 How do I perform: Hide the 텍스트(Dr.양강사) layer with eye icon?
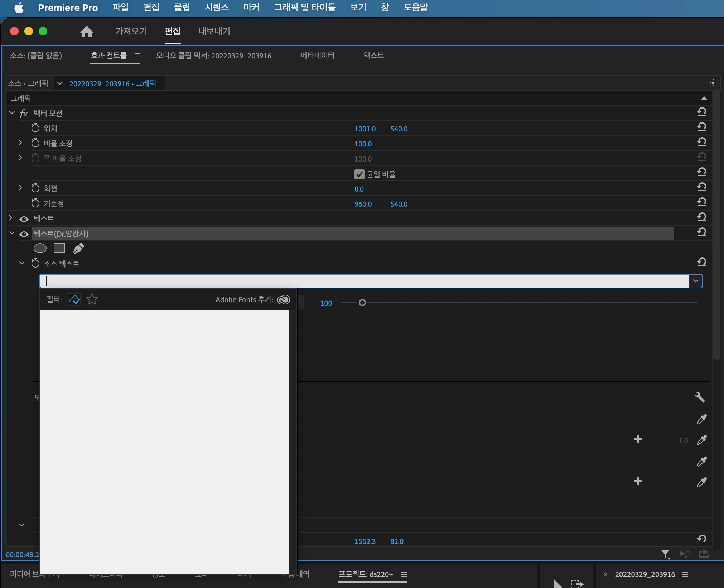click(24, 234)
